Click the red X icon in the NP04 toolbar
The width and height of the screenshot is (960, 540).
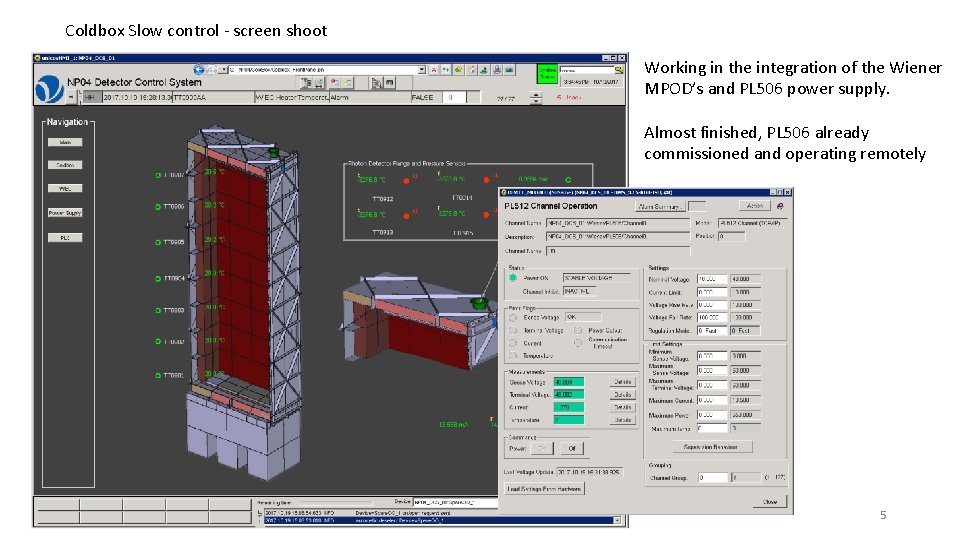(x=433, y=70)
